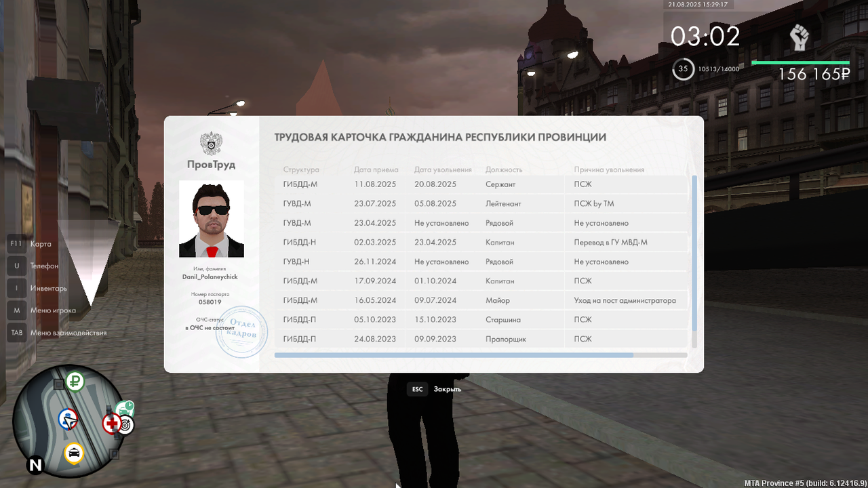868x488 pixels.
Task: Click the Майор position cell
Action: point(498,300)
